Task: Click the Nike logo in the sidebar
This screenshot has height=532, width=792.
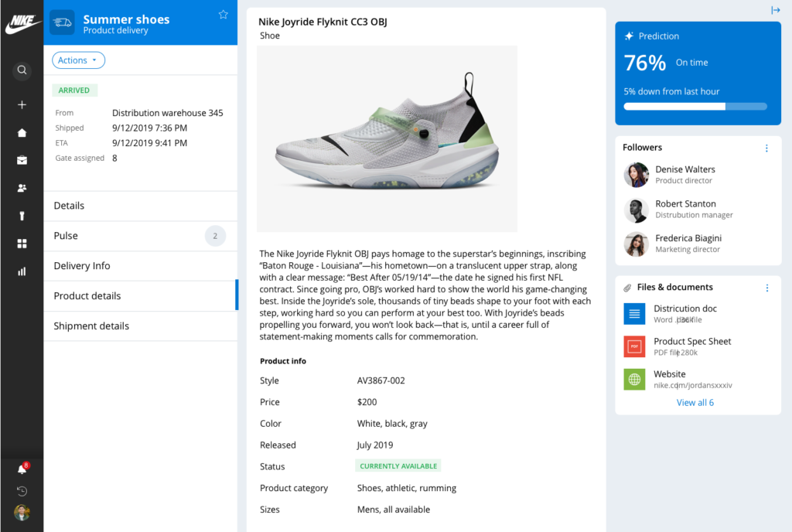Action: point(22,22)
